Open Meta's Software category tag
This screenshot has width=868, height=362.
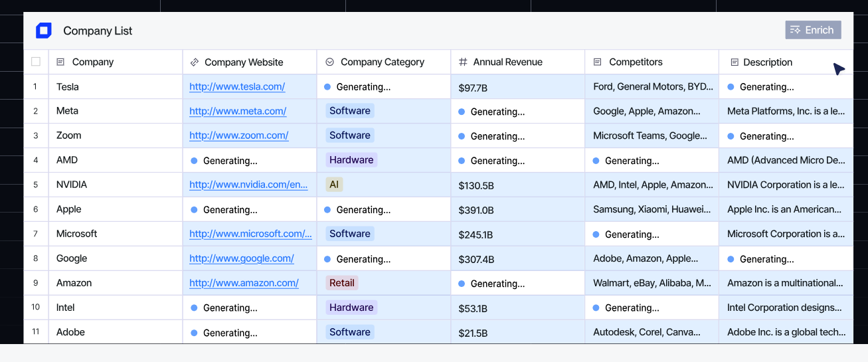[350, 111]
